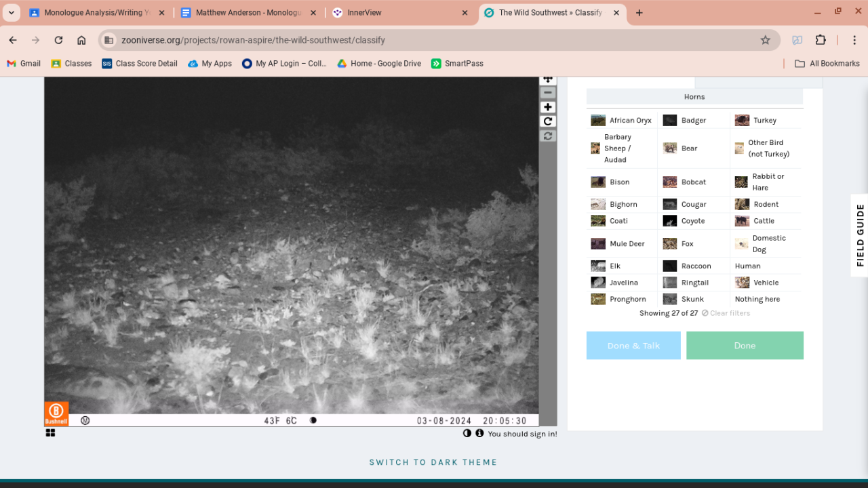This screenshot has height=488, width=868.
Task: Open the SmartPass bookmark
Action: [x=457, y=64]
